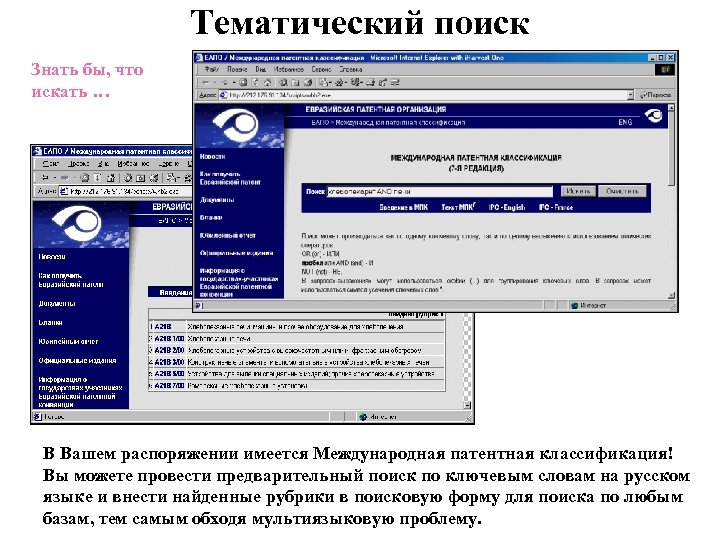
Task: Click Forward arrow in front browser window
Action: (225, 83)
